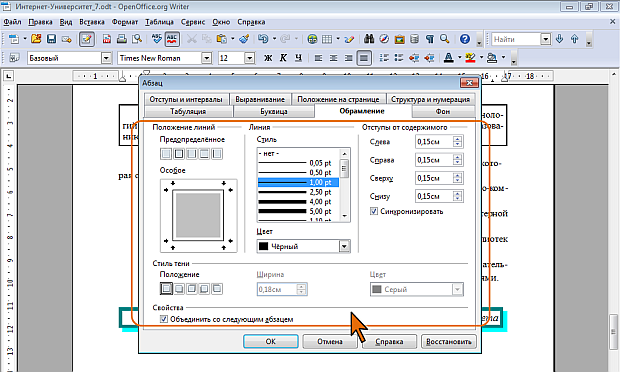Open Find & Replace binoculars icon
620x372 pixels.
coord(369,39)
